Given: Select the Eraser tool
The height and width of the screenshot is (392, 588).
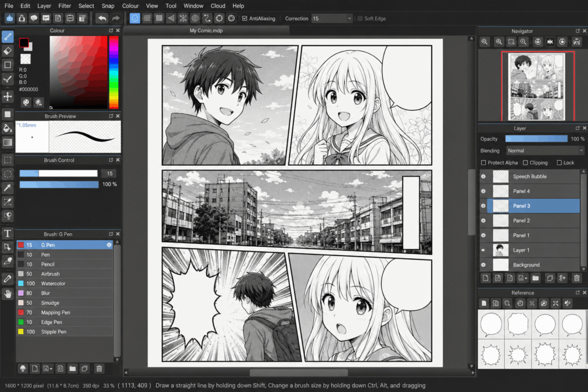Looking at the screenshot, I should pos(7,51).
